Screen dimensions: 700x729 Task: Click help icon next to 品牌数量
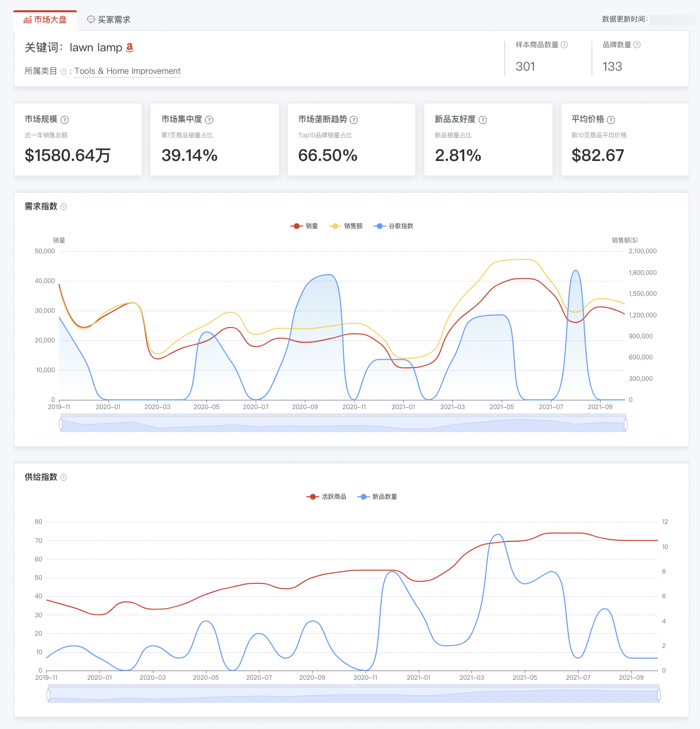click(637, 45)
